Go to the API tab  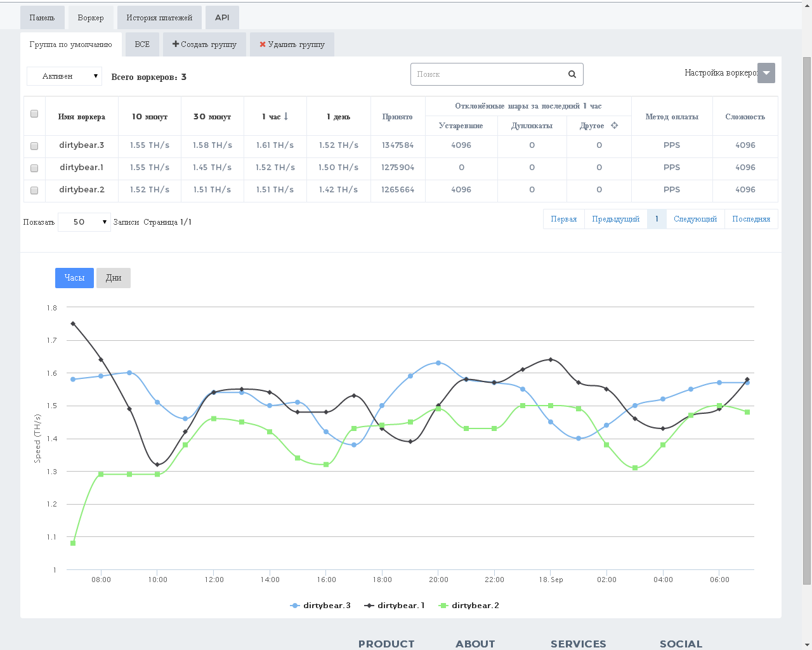pyautogui.click(x=222, y=18)
